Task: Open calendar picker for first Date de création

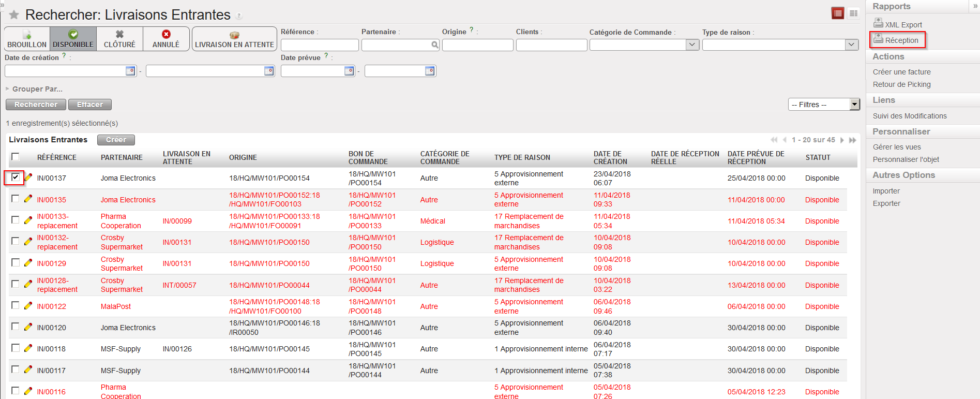Action: (x=130, y=71)
